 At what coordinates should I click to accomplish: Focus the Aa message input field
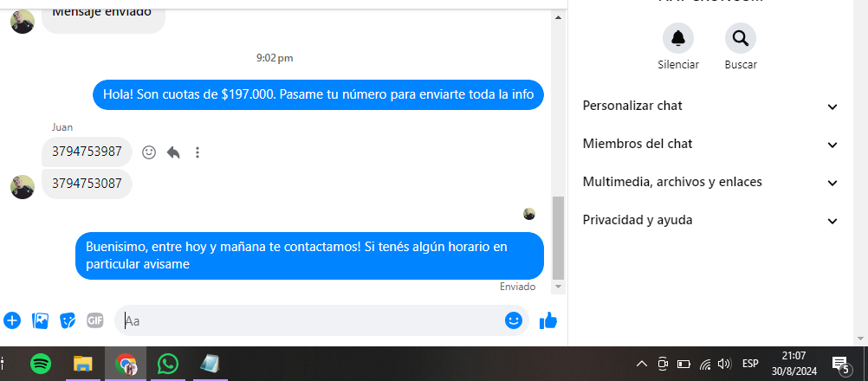312,320
